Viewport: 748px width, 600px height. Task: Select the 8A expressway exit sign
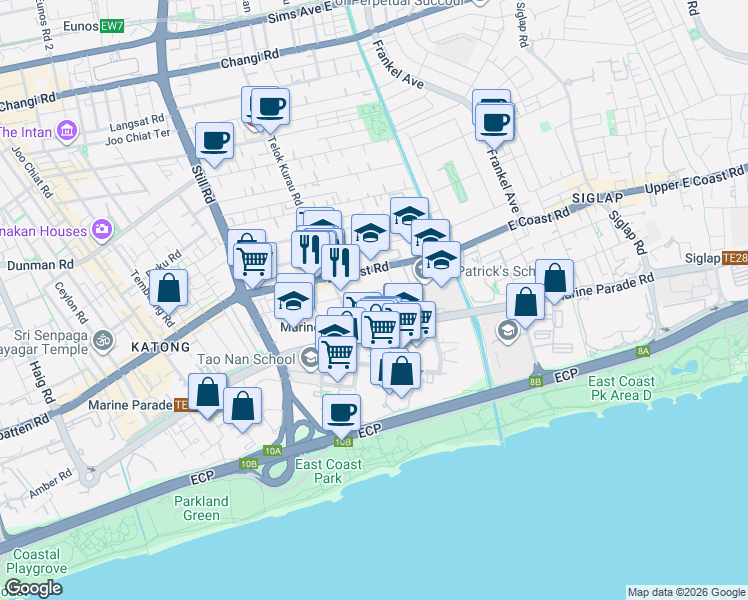643,352
